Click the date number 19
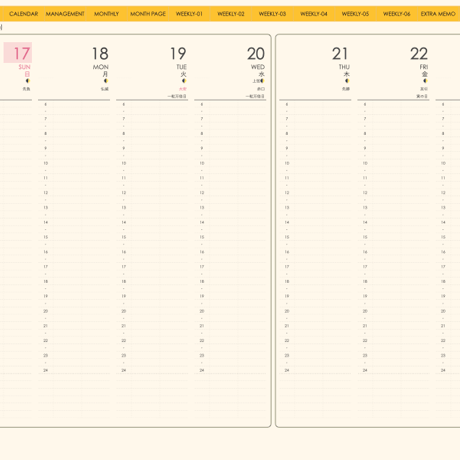 pos(178,54)
